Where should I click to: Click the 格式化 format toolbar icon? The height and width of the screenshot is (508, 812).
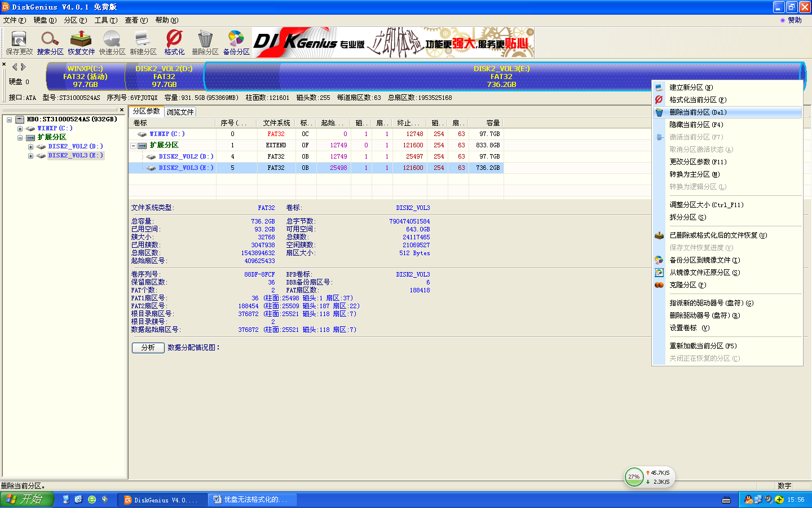[174, 42]
